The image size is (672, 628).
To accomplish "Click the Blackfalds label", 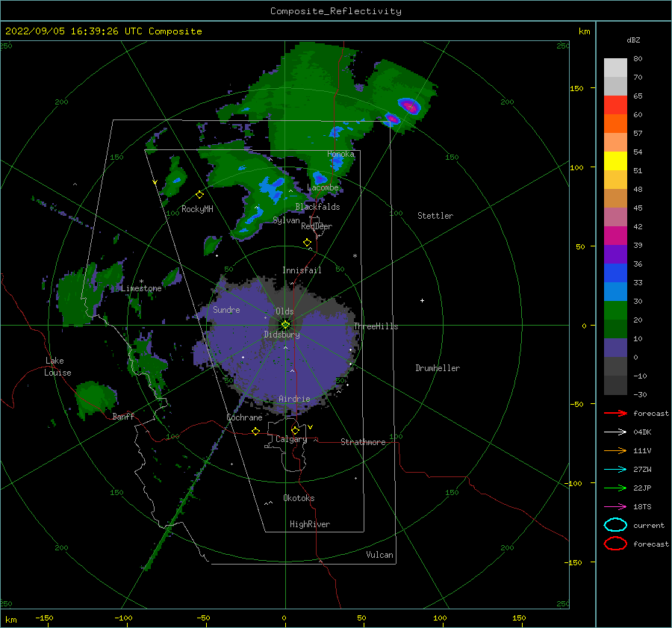I will [x=317, y=207].
